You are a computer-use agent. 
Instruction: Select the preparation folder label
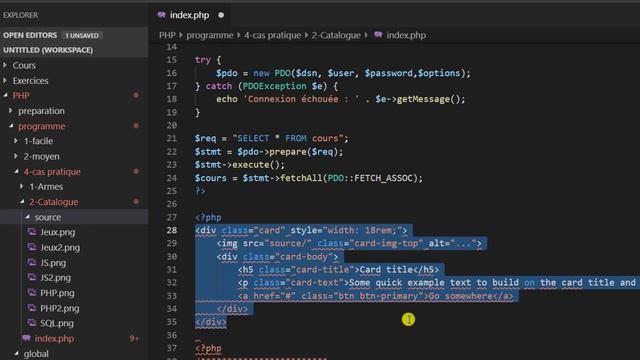point(41,111)
